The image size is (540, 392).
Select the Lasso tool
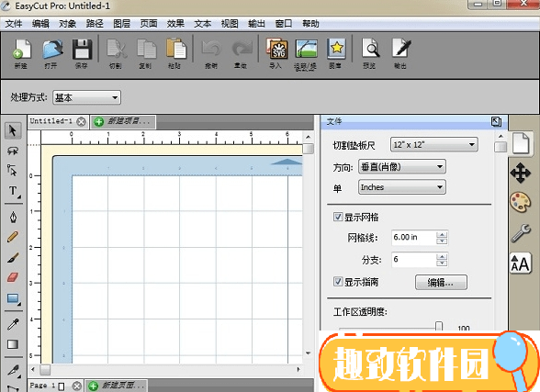[x=13, y=151]
